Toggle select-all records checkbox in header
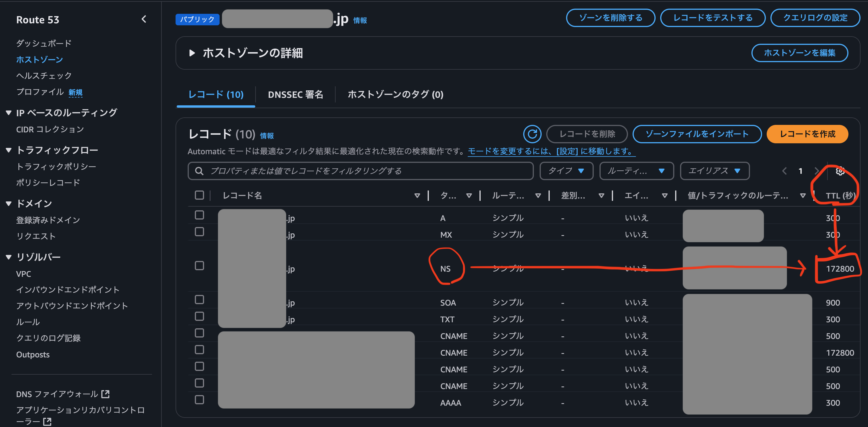868x427 pixels. coord(199,195)
